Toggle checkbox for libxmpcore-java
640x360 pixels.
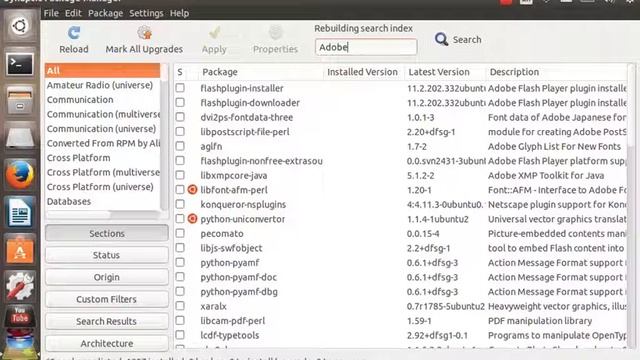(x=180, y=175)
